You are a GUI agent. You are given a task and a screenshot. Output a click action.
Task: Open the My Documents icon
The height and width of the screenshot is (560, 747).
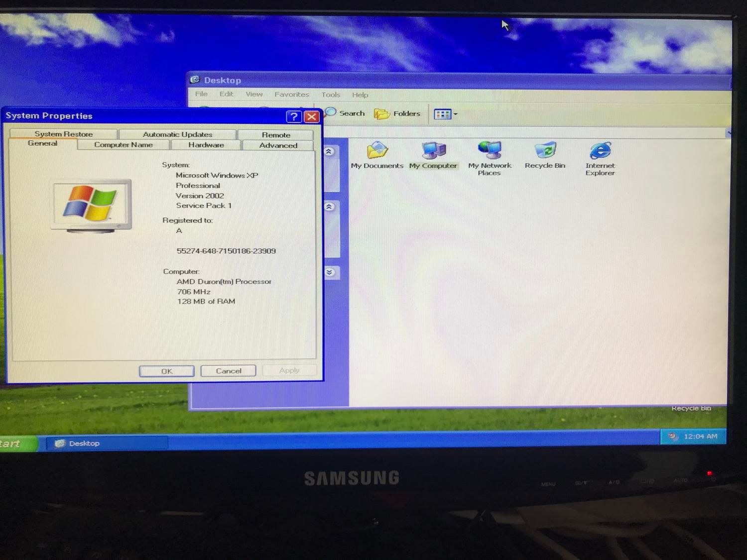point(377,155)
